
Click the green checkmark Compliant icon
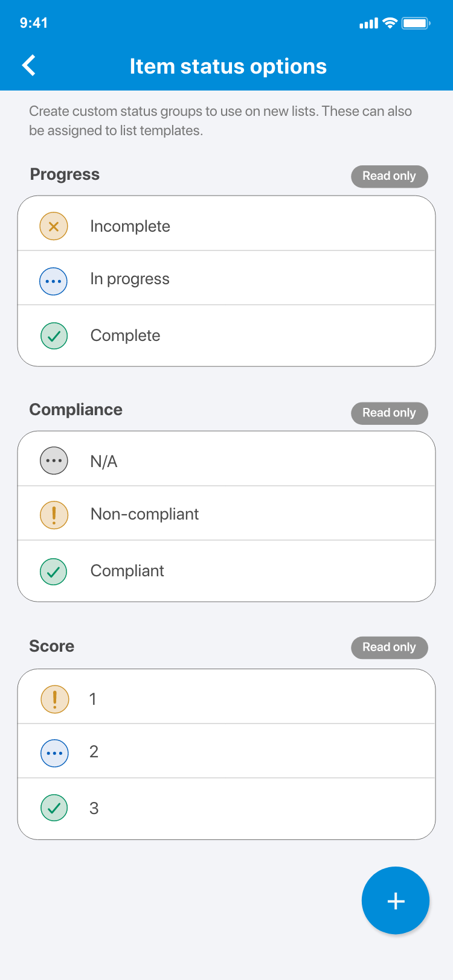(x=54, y=571)
